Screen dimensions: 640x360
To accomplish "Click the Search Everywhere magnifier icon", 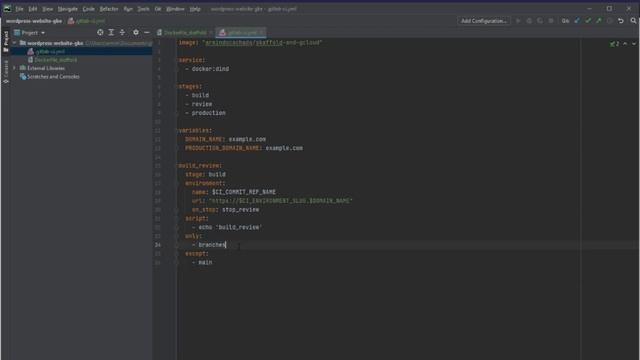I will tap(633, 21).
